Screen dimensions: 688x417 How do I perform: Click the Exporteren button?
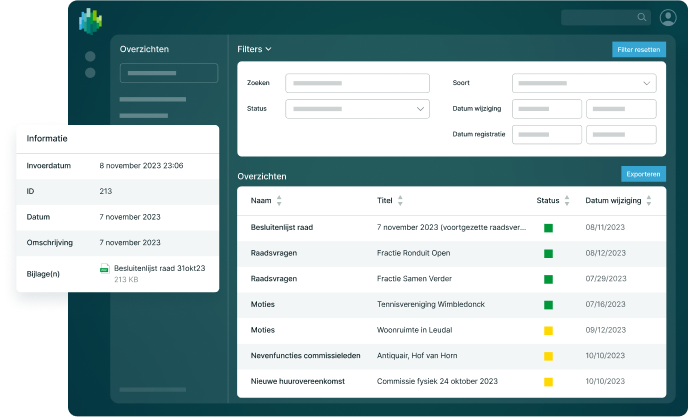(643, 174)
